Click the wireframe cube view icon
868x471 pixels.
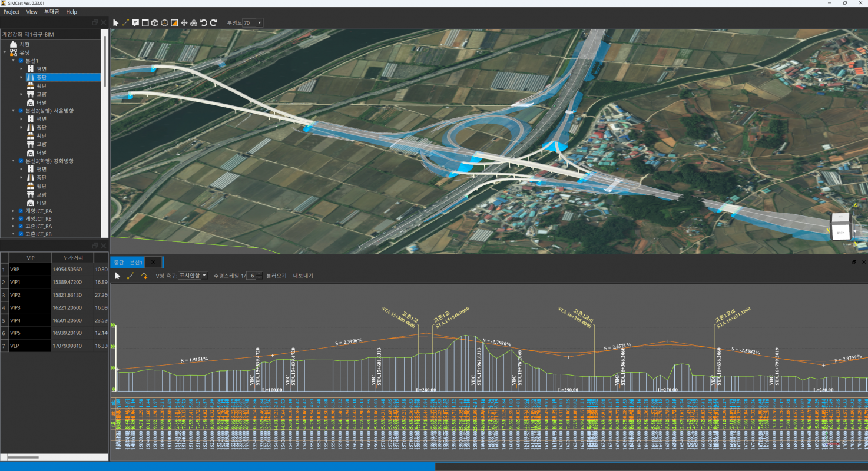155,23
